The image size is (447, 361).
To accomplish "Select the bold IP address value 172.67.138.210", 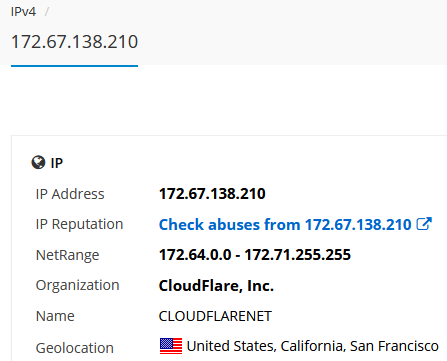I will point(212,194).
